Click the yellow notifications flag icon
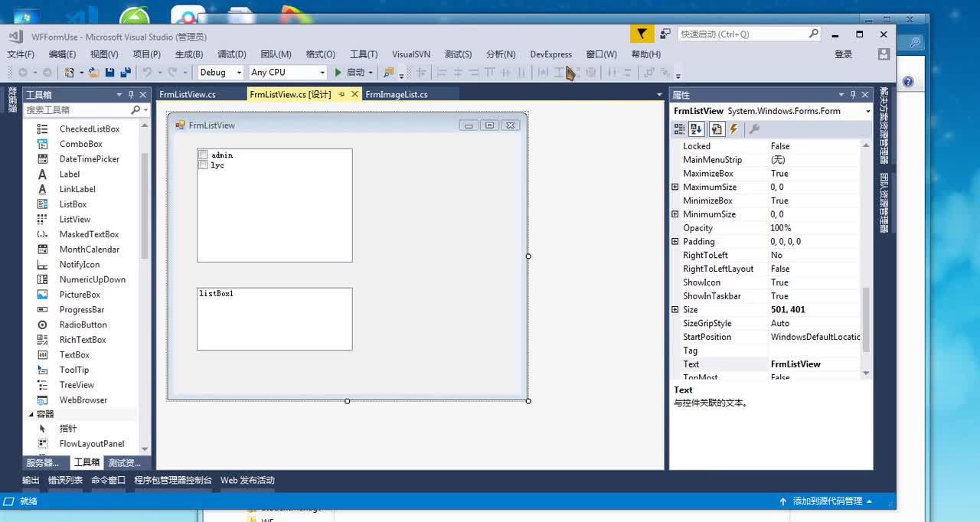This screenshot has width=980, height=522. click(x=642, y=34)
